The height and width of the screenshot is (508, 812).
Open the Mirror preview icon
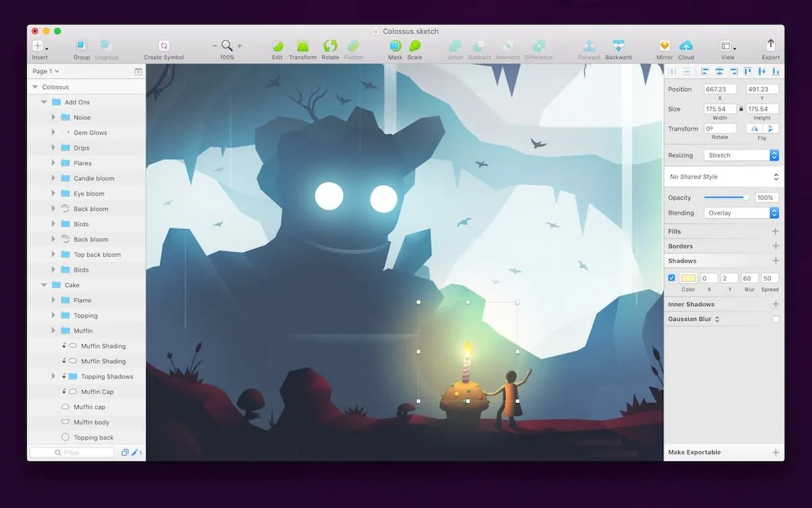[664, 46]
